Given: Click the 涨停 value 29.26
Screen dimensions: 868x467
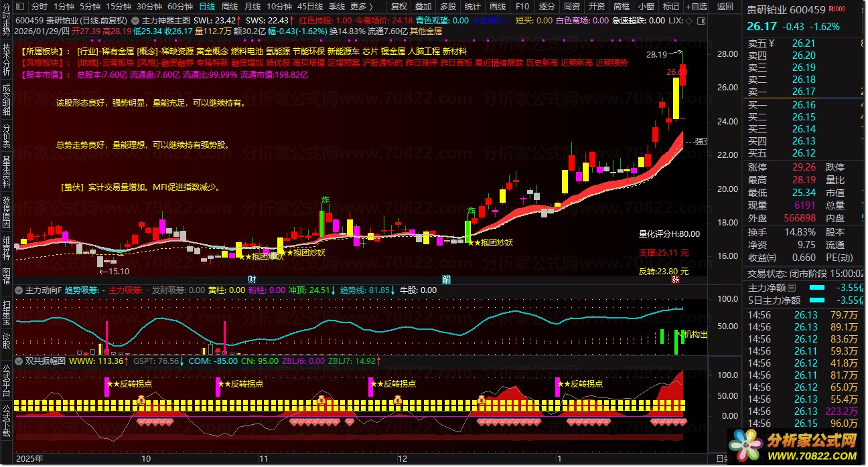Looking at the screenshot, I should [803, 167].
